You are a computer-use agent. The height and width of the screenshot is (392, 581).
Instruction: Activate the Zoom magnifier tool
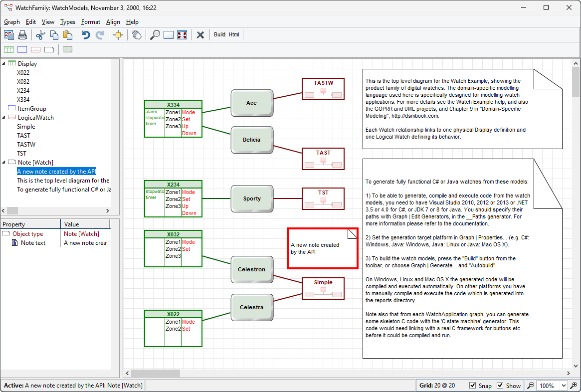pos(156,35)
